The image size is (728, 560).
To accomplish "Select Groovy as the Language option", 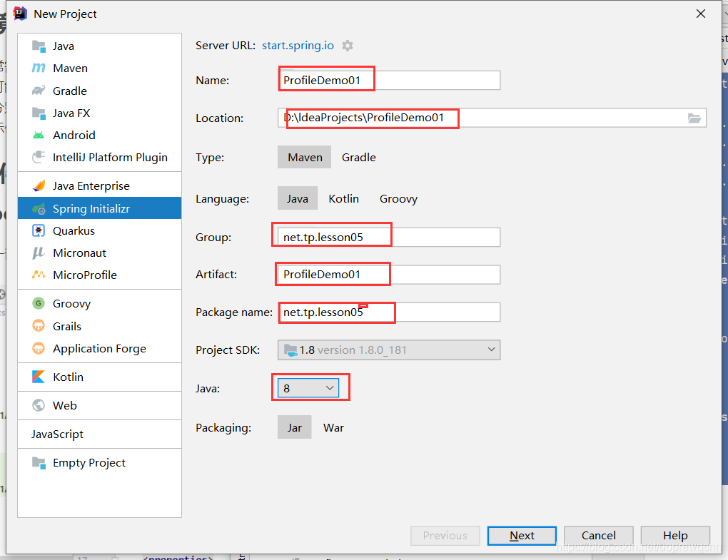I will click(x=398, y=198).
